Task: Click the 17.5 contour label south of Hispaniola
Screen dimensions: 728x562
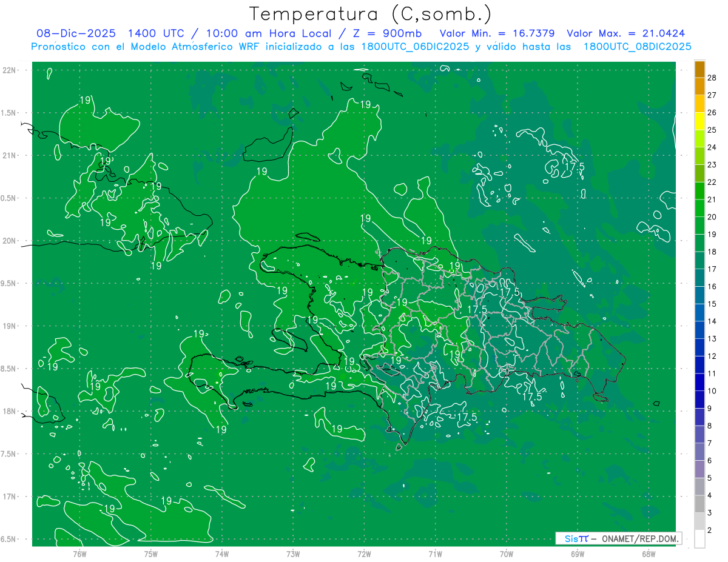Action: [x=466, y=417]
